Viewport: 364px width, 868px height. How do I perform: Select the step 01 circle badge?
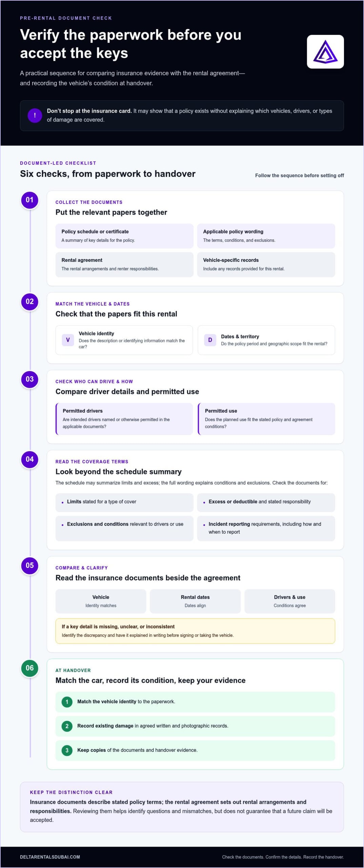pyautogui.click(x=30, y=200)
